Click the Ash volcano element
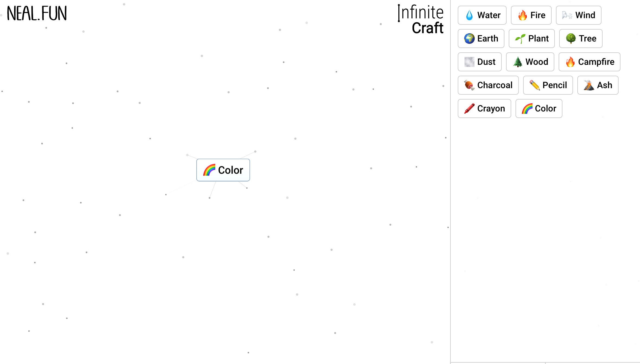640x364 pixels. pos(598,85)
